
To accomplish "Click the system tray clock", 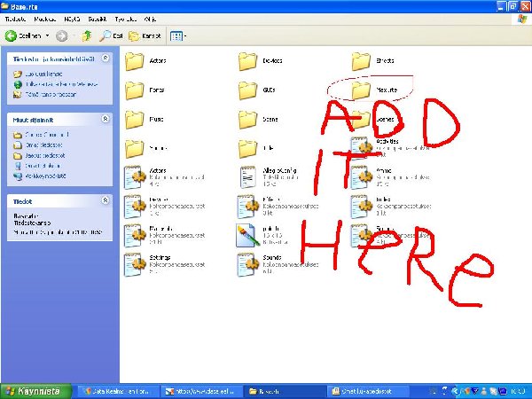I will [518, 392].
